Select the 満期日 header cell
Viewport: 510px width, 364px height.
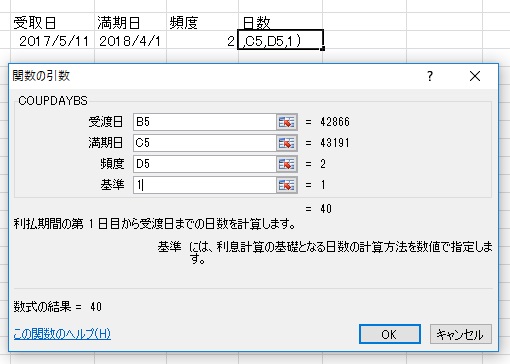[x=131, y=22]
